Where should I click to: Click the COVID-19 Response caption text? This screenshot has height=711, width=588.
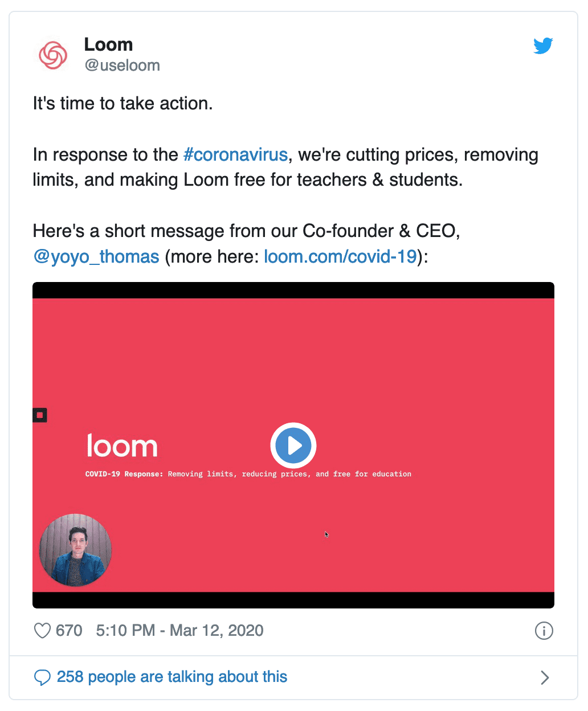click(x=248, y=474)
